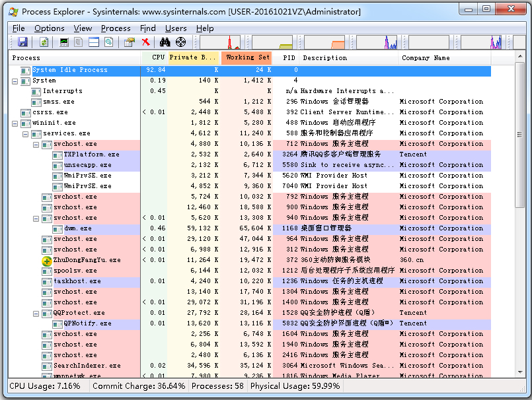Click the yellow commit history mini graph

click(x=272, y=42)
